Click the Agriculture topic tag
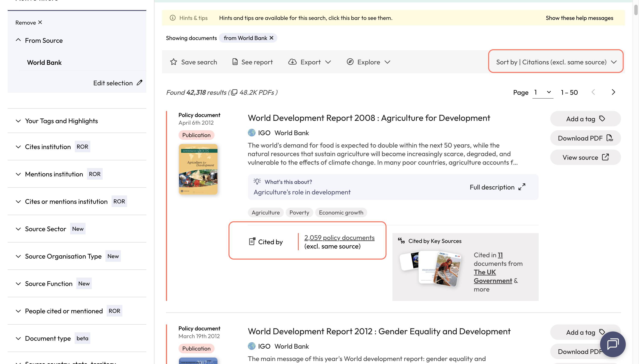The image size is (639, 364). coord(266,213)
